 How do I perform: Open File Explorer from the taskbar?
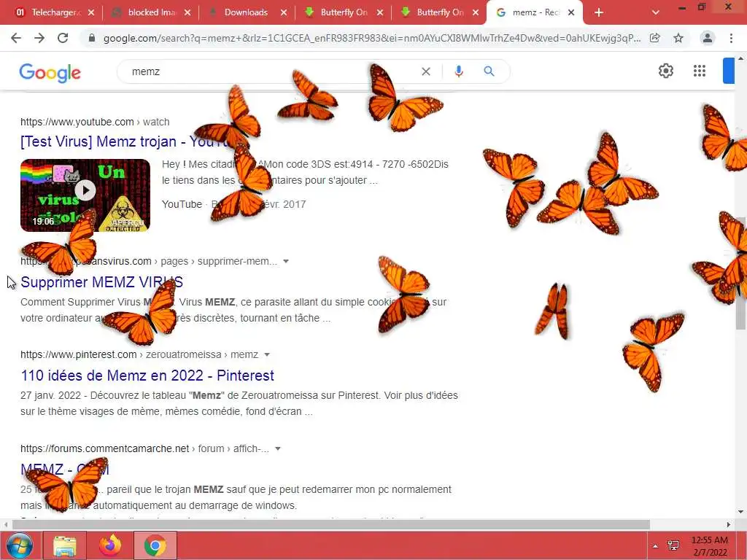click(x=65, y=545)
